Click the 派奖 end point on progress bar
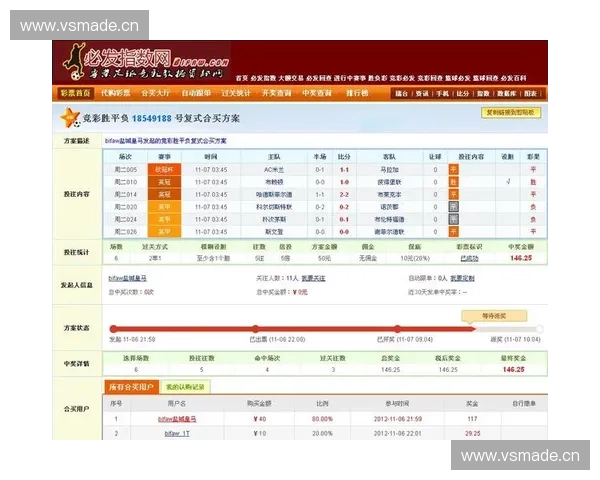600x480 pixels. [540, 329]
